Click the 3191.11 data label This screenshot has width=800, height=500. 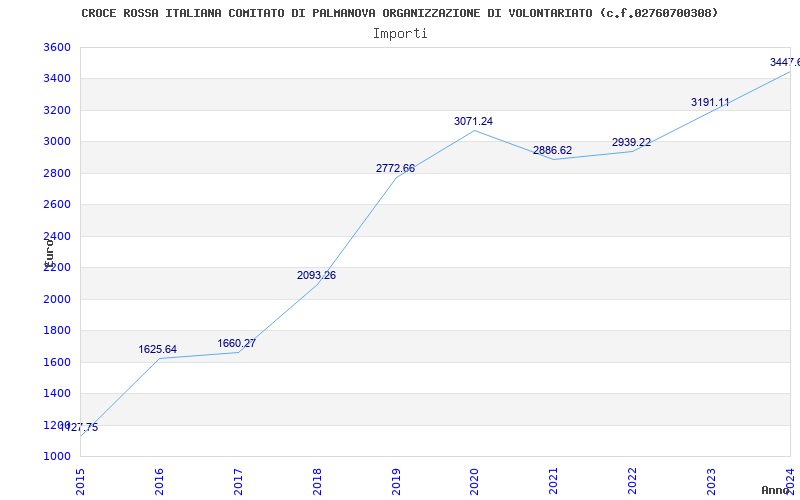coord(710,102)
